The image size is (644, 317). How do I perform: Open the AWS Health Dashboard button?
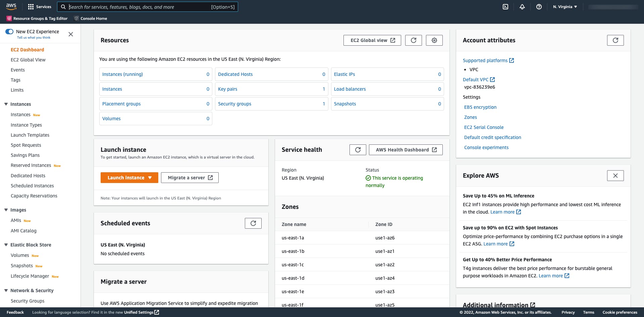tap(406, 150)
